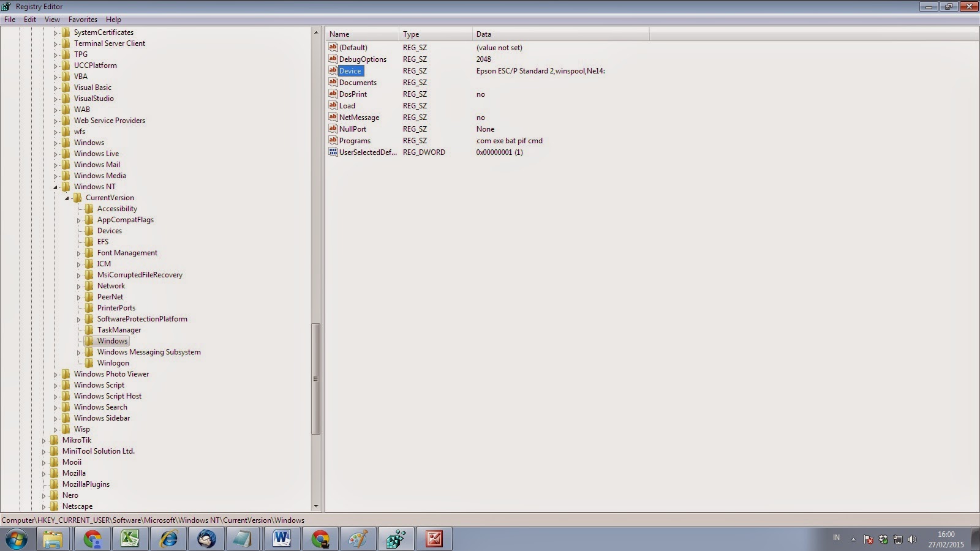Click the TaskManager folder icon

click(89, 330)
